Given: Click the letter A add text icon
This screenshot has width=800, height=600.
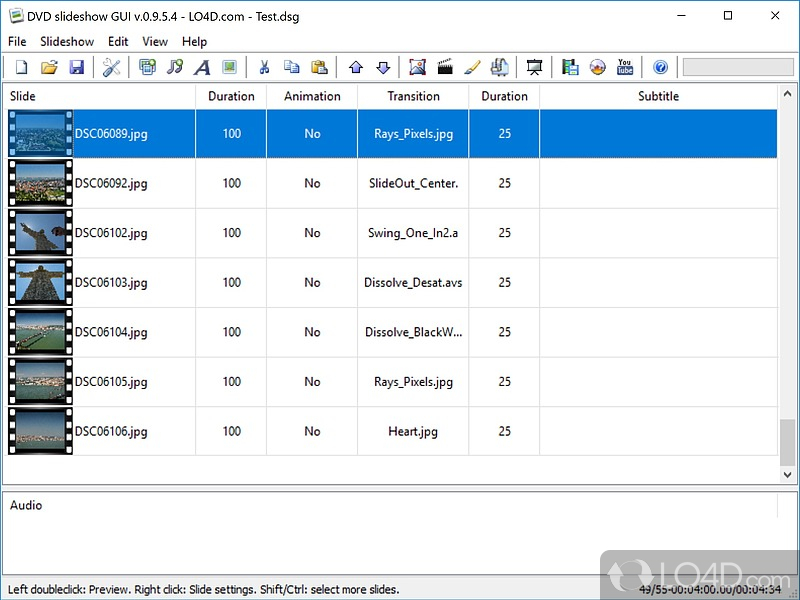Looking at the screenshot, I should (x=202, y=67).
